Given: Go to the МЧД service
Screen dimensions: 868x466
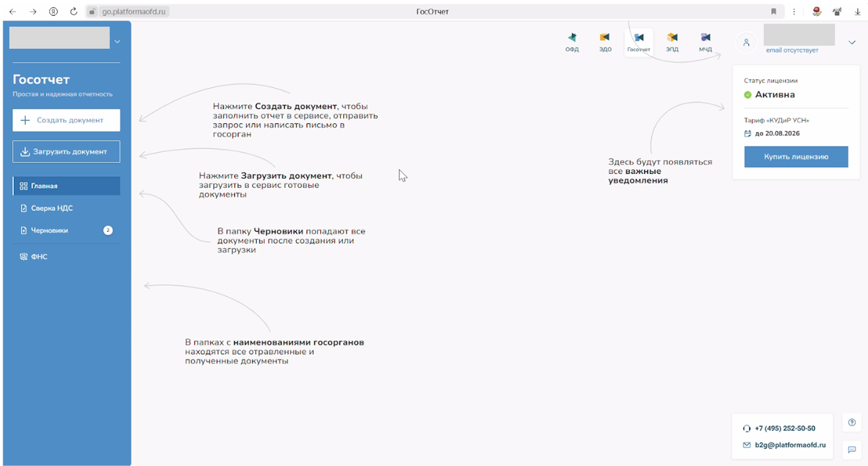Looking at the screenshot, I should pos(705,42).
